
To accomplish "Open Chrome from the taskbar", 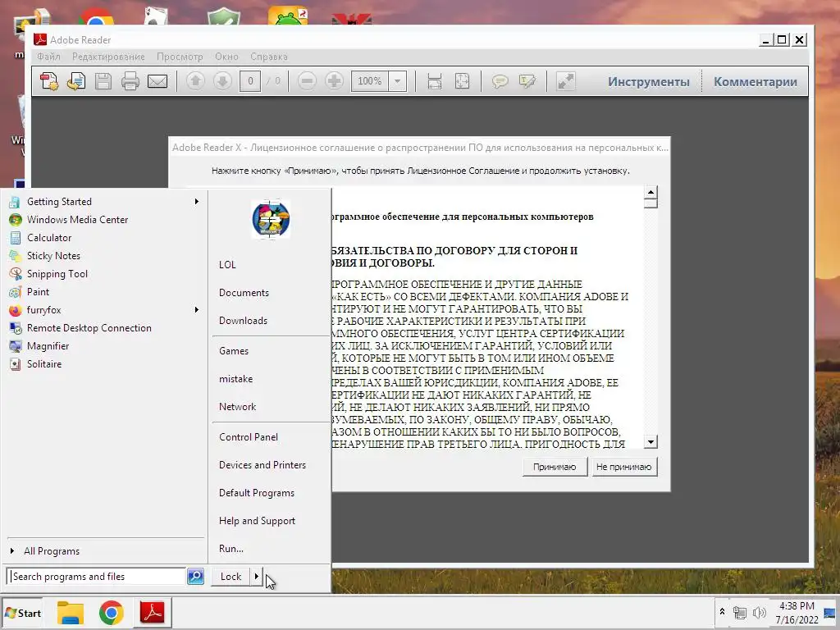I will point(112,612).
